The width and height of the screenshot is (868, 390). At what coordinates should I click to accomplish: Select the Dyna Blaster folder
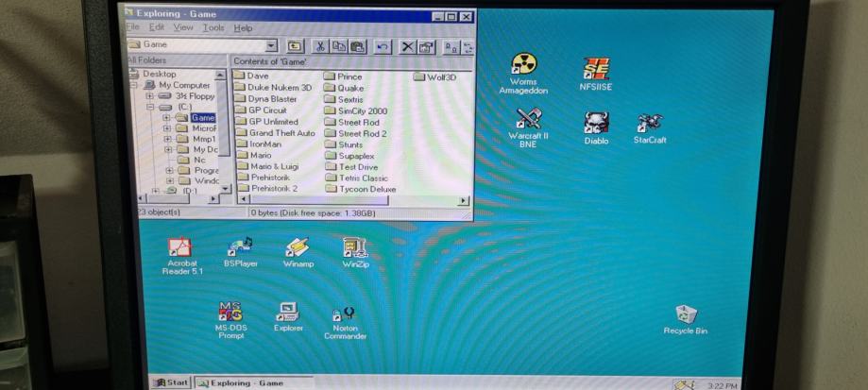(x=265, y=99)
